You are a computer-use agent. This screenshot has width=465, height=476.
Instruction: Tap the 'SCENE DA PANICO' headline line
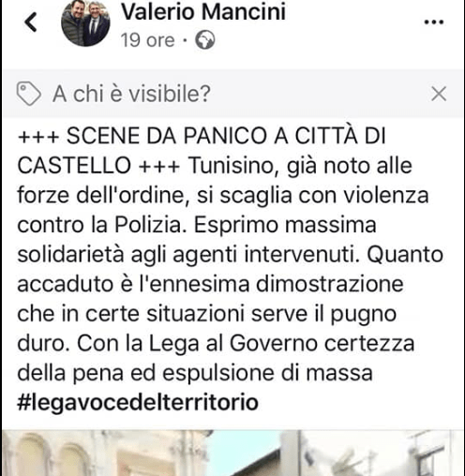(x=202, y=136)
